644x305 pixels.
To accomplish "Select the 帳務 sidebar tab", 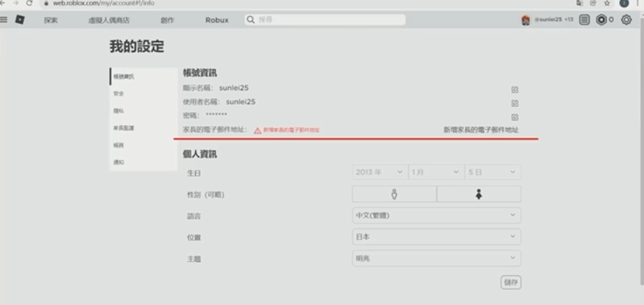I will [144, 145].
